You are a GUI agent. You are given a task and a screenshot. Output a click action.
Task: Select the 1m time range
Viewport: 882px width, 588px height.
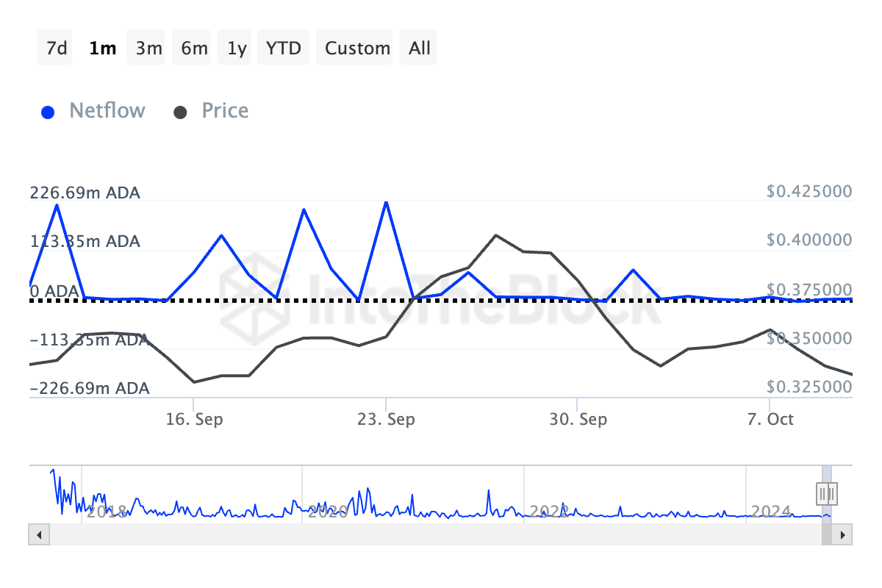pyautogui.click(x=102, y=49)
